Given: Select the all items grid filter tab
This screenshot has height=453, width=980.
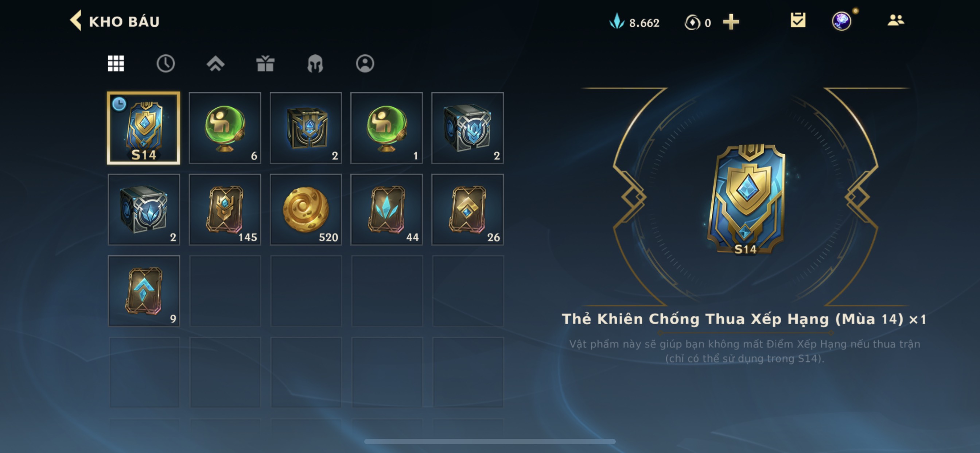Looking at the screenshot, I should (116, 63).
